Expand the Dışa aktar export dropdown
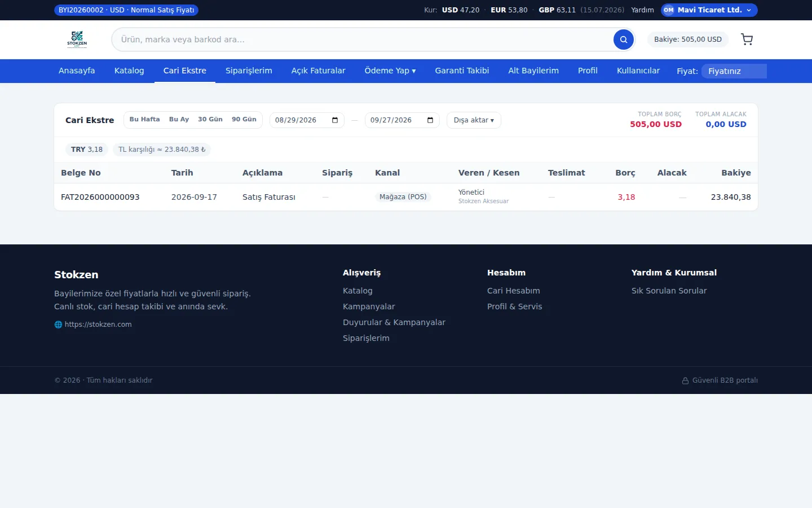 coord(474,120)
